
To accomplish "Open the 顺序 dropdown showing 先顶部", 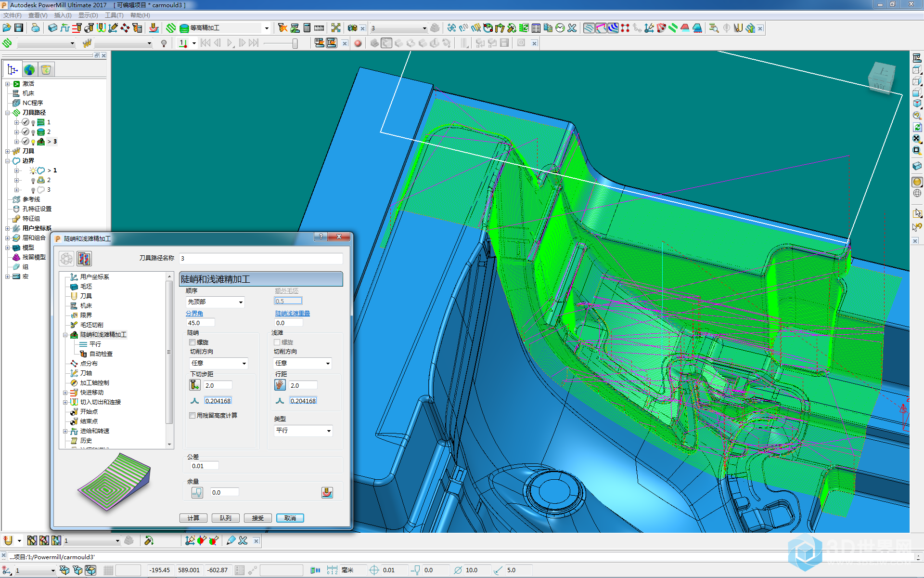I will pos(216,302).
